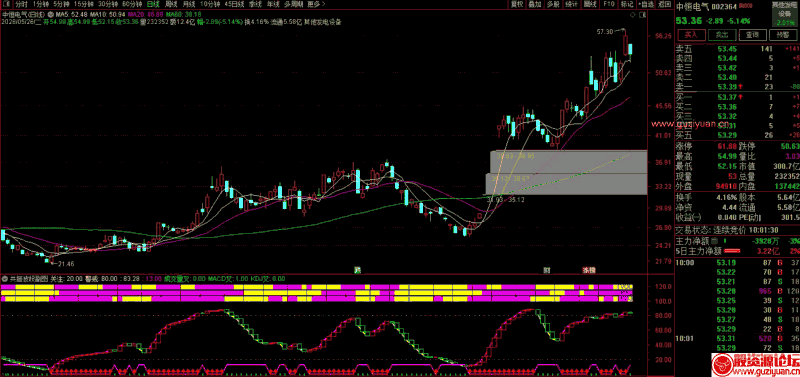Click the R badge next to 002364
The image size is (800, 377).
(746, 7)
